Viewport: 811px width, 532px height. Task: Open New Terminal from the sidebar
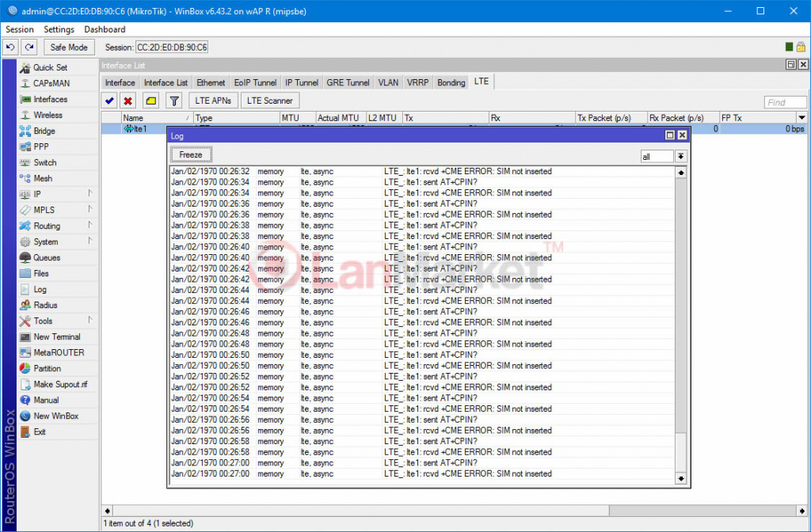[56, 337]
